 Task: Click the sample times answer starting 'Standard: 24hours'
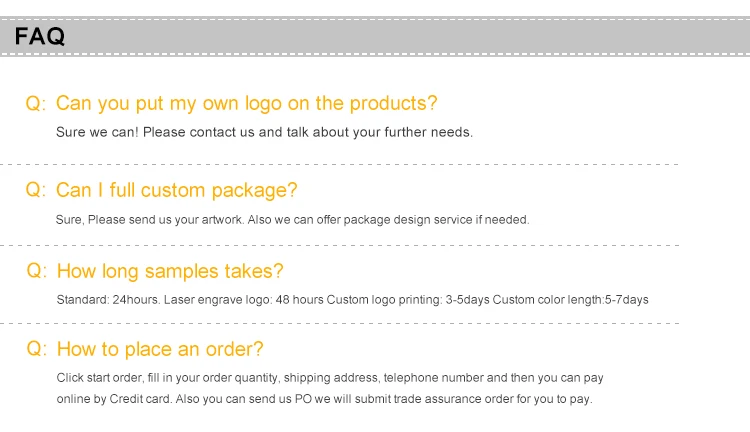click(353, 299)
